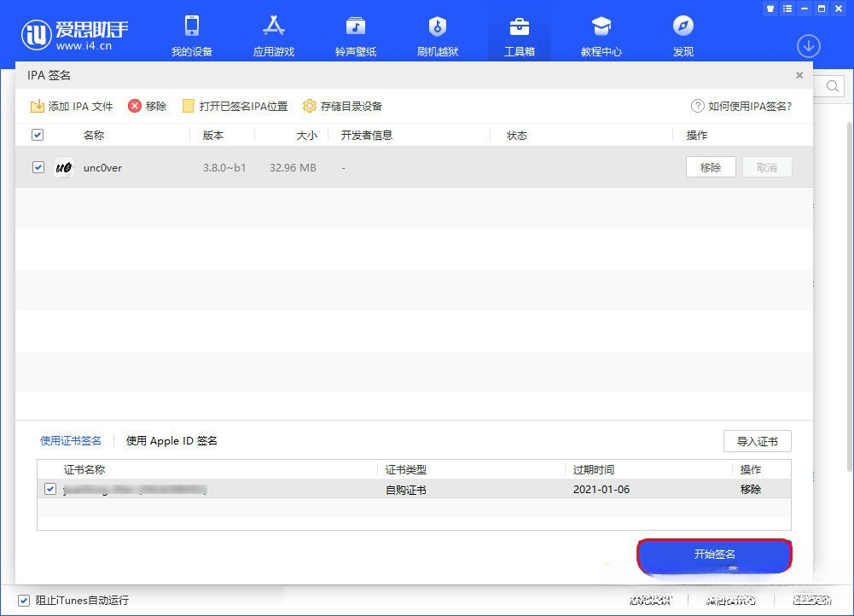Open the 发现 discovery section

tap(683, 34)
